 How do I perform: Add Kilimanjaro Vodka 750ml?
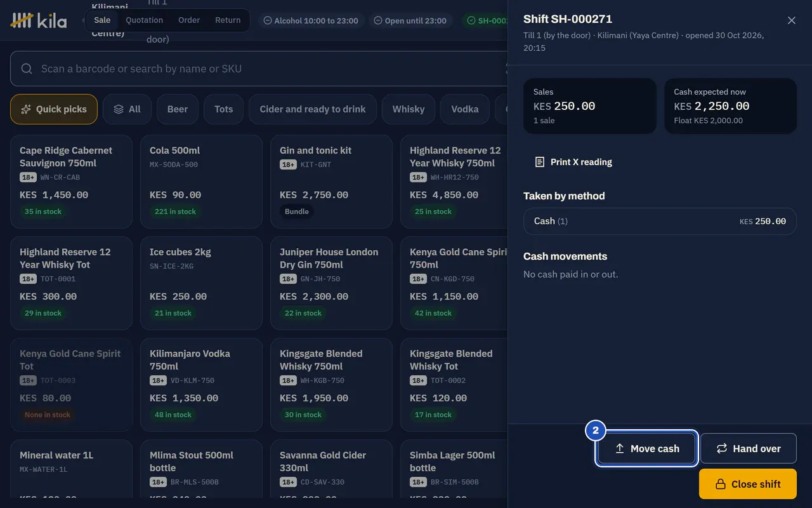(201, 385)
